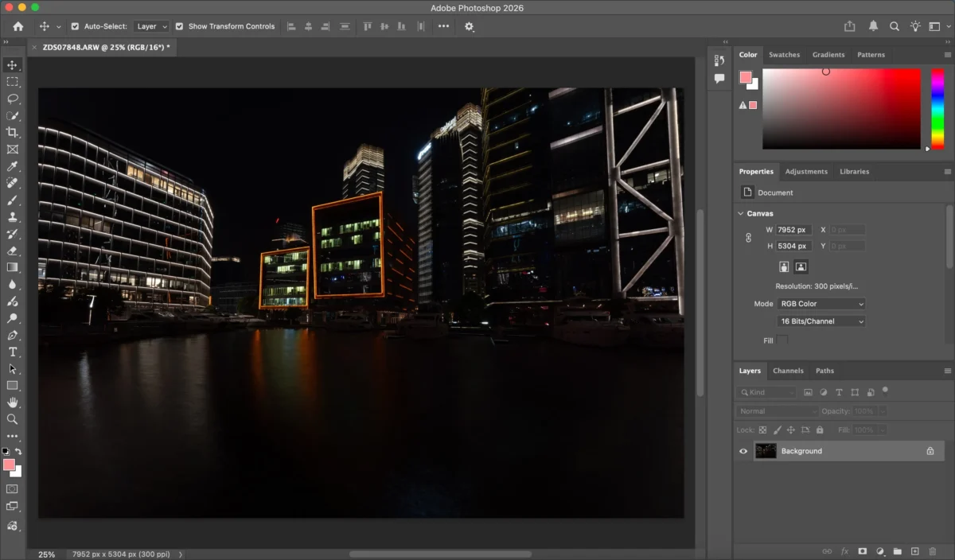Image resolution: width=955 pixels, height=560 pixels.
Task: Collapse the Canvas section in Properties
Action: (740, 213)
